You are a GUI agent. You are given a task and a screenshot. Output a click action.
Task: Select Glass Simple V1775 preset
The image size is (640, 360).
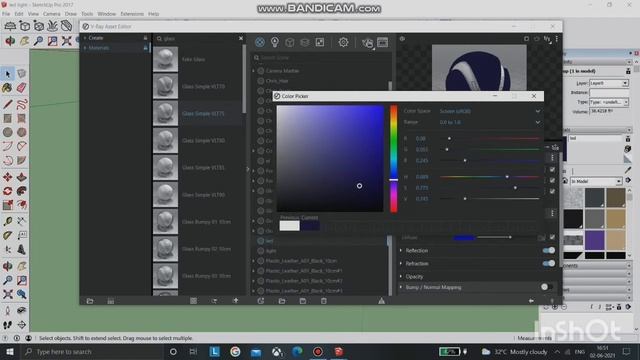[198, 113]
